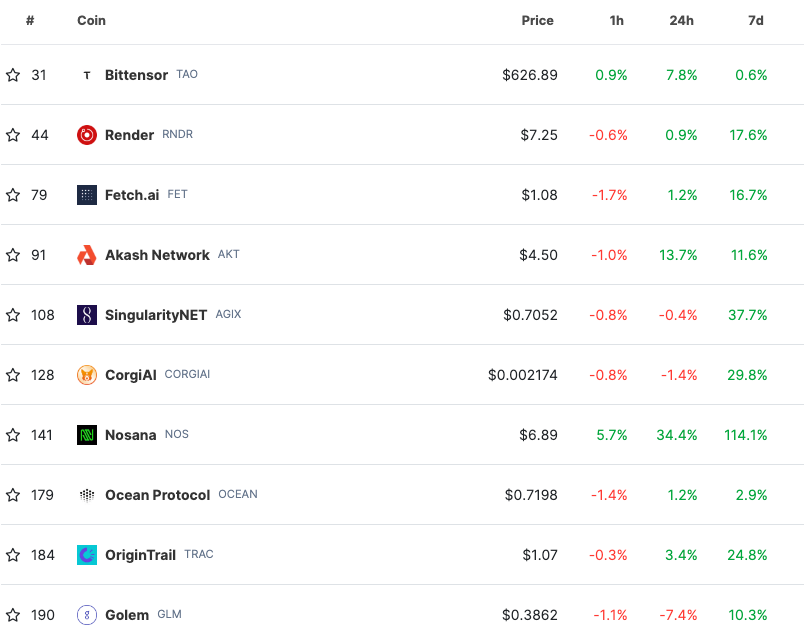Image resolution: width=804 pixels, height=628 pixels.
Task: Click the Golem logo icon
Action: 87,615
